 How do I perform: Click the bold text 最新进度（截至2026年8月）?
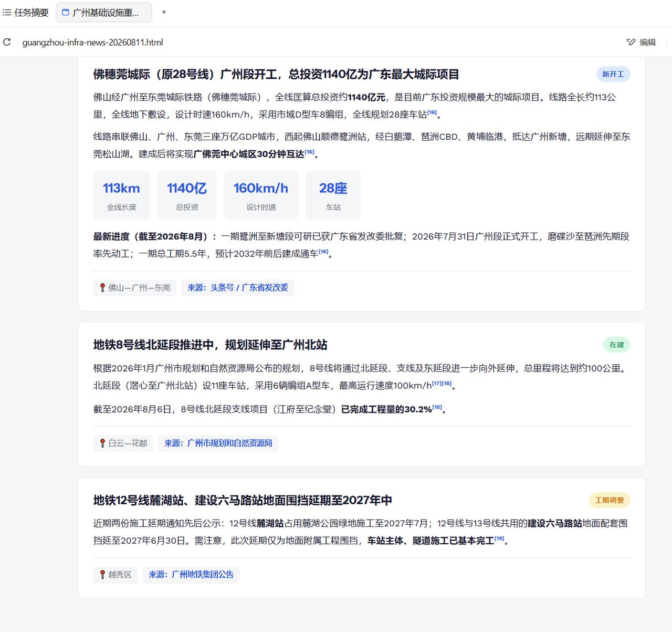[x=155, y=236]
